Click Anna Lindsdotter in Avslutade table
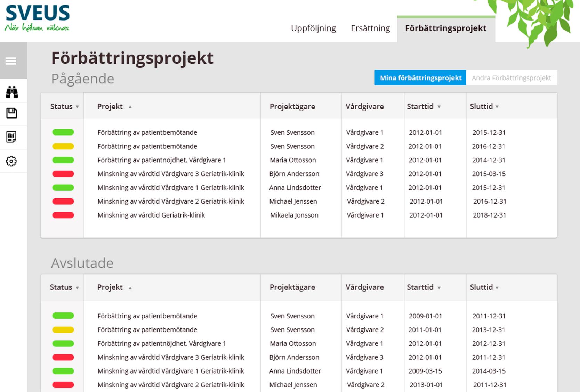The image size is (580, 392). click(x=295, y=371)
